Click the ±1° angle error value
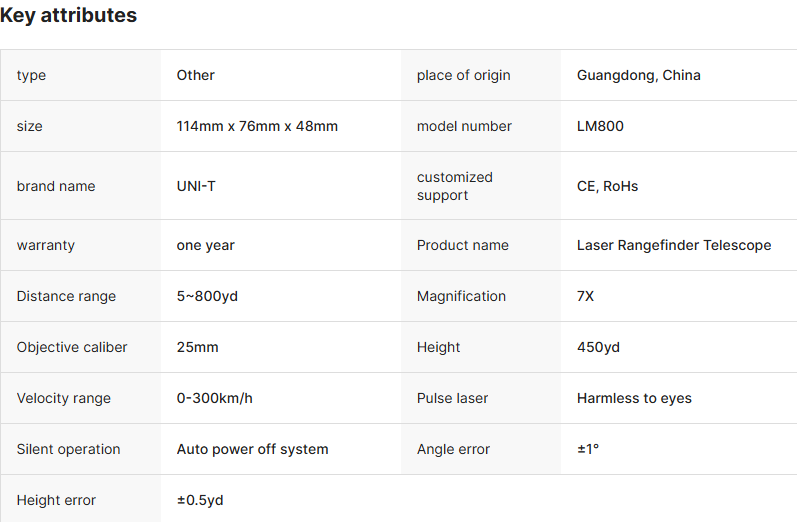Image resolution: width=797 pixels, height=522 pixels. click(x=587, y=449)
